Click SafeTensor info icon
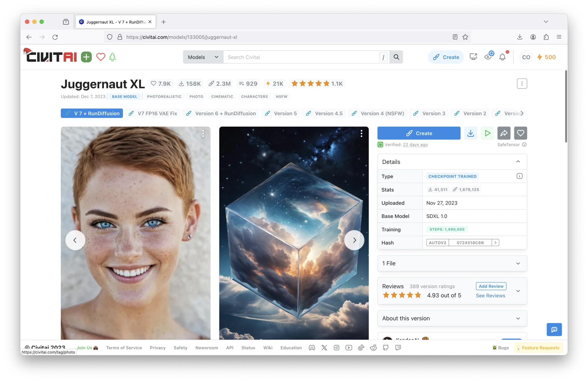The height and width of the screenshot is (382, 588). 524,145
